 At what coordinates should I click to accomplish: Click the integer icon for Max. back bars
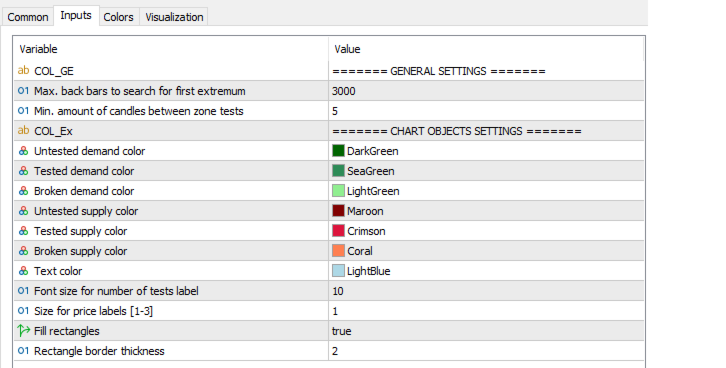[x=23, y=91]
